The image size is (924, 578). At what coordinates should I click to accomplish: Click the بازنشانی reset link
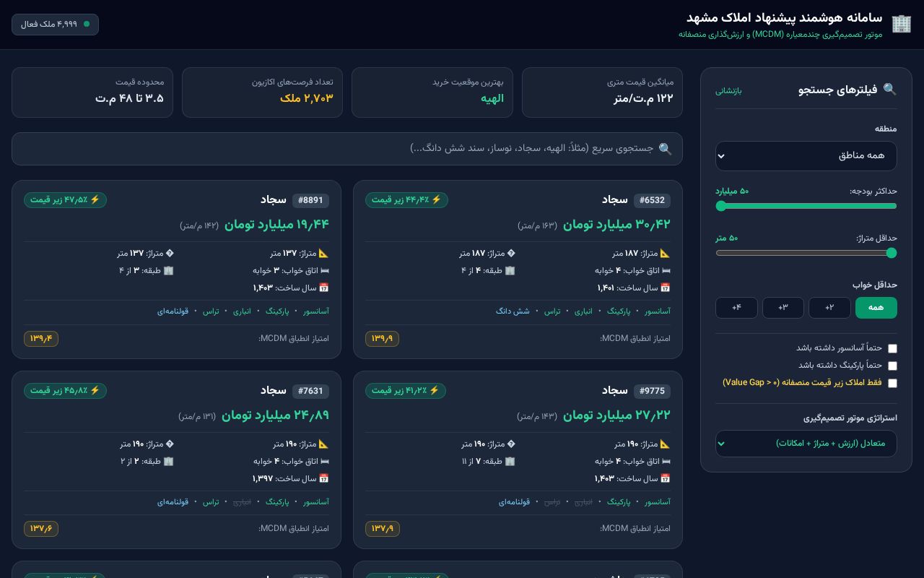728,90
